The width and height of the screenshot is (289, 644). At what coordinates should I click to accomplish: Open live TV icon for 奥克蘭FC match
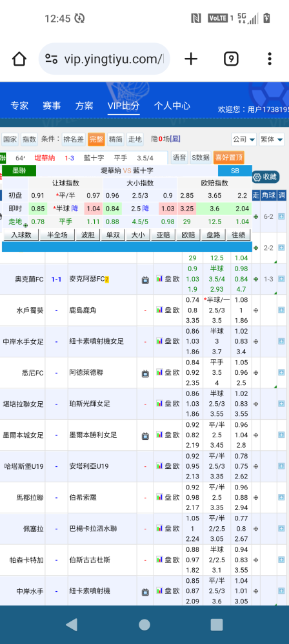click(145, 279)
